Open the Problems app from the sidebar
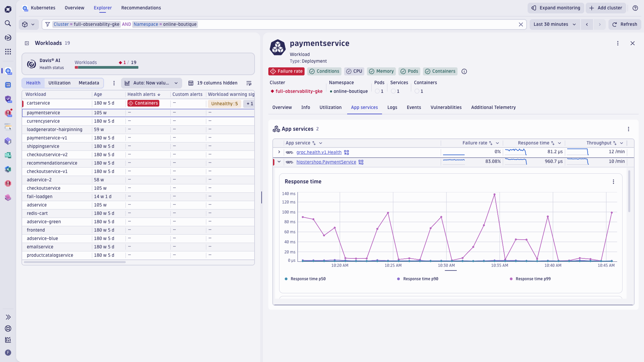 (8, 183)
